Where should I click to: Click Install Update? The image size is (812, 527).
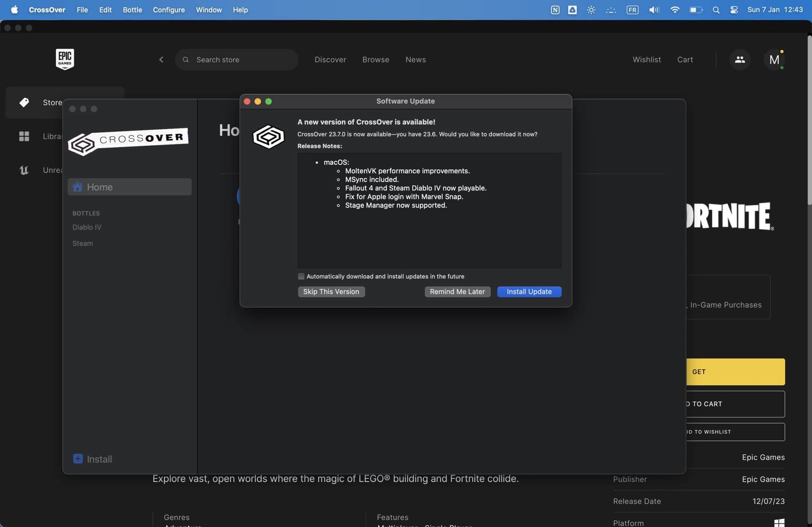point(529,292)
